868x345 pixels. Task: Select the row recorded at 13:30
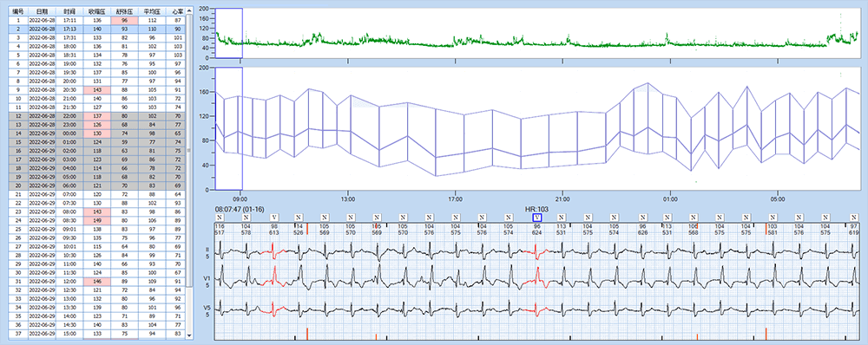click(x=97, y=308)
